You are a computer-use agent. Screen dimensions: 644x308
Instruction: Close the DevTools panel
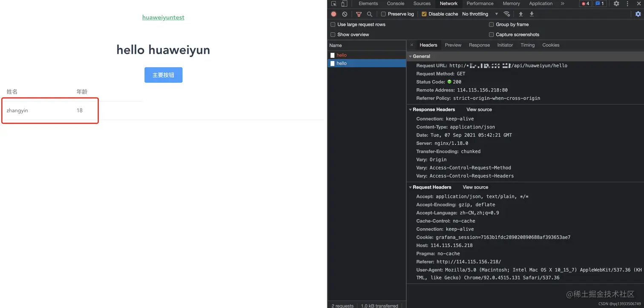(x=639, y=3)
